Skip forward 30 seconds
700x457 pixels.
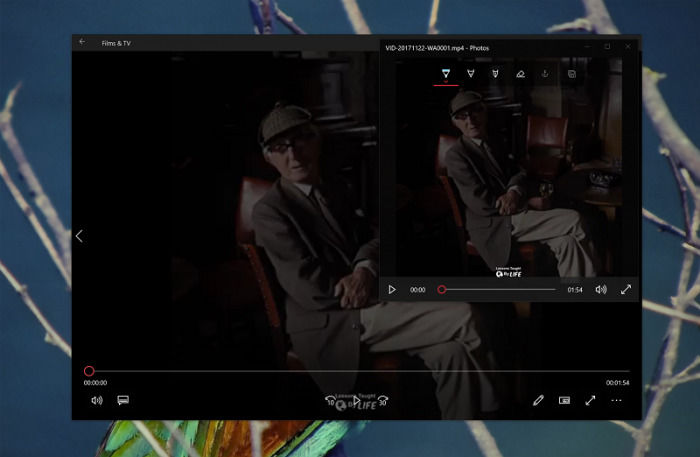point(383,401)
